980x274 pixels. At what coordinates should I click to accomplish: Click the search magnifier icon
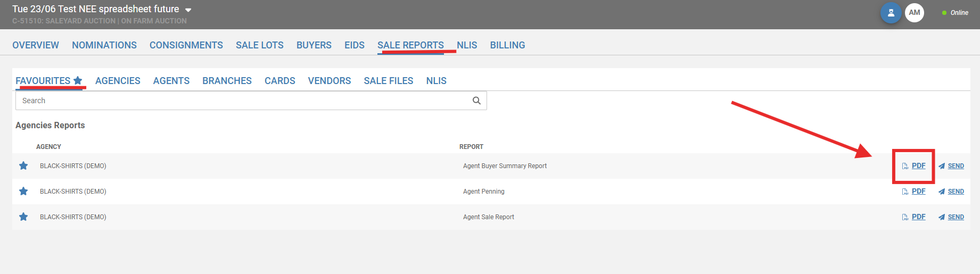point(476,101)
